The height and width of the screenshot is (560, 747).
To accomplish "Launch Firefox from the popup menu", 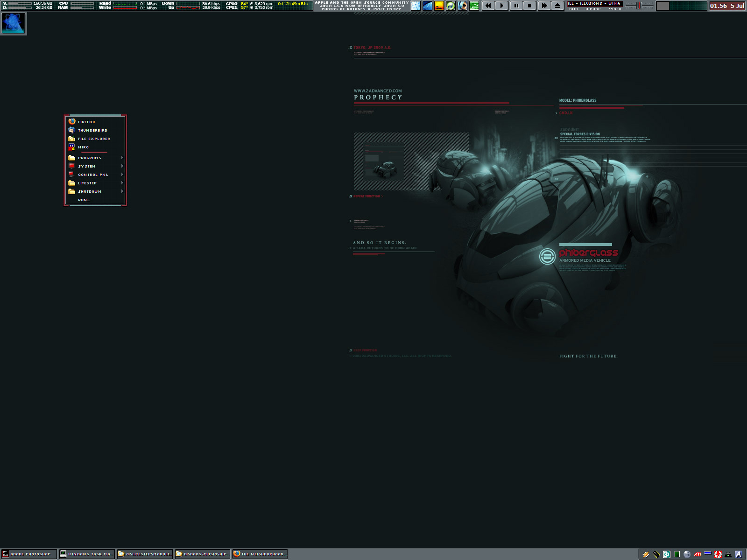I will (x=87, y=122).
